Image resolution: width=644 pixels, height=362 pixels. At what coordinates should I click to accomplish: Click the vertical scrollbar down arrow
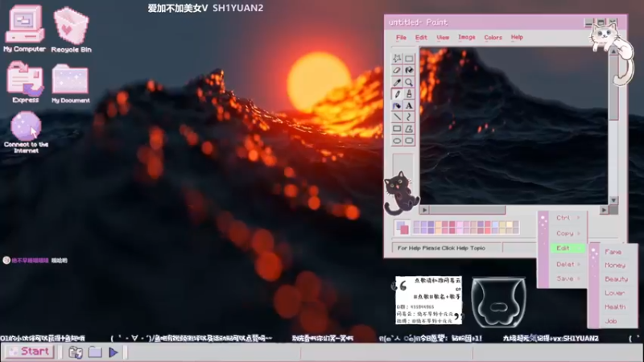[x=613, y=200]
